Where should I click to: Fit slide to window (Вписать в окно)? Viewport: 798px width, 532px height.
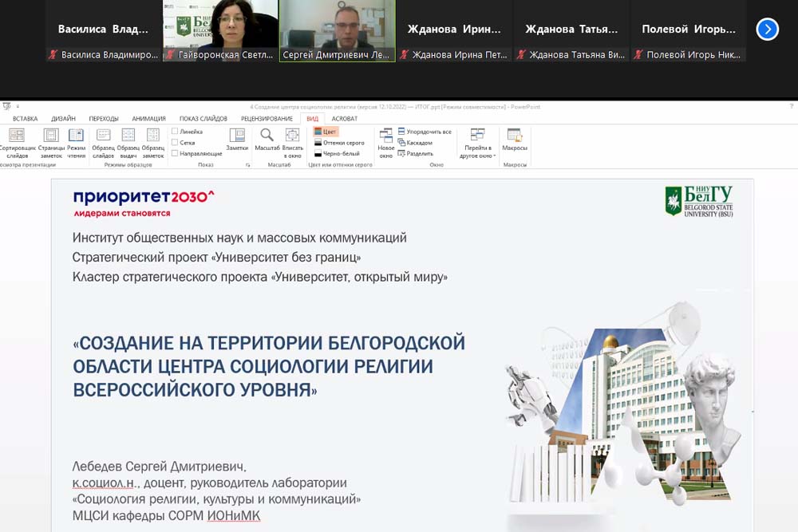[293, 142]
